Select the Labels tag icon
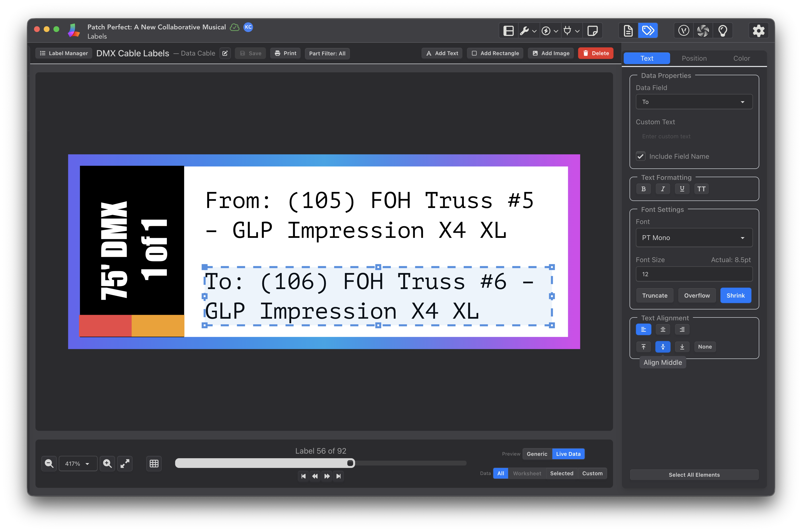 (648, 31)
